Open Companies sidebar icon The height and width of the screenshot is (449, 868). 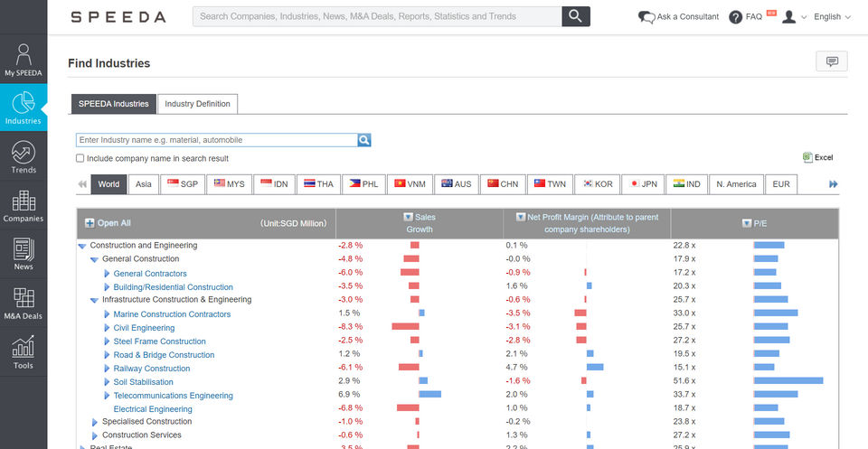coord(24,206)
